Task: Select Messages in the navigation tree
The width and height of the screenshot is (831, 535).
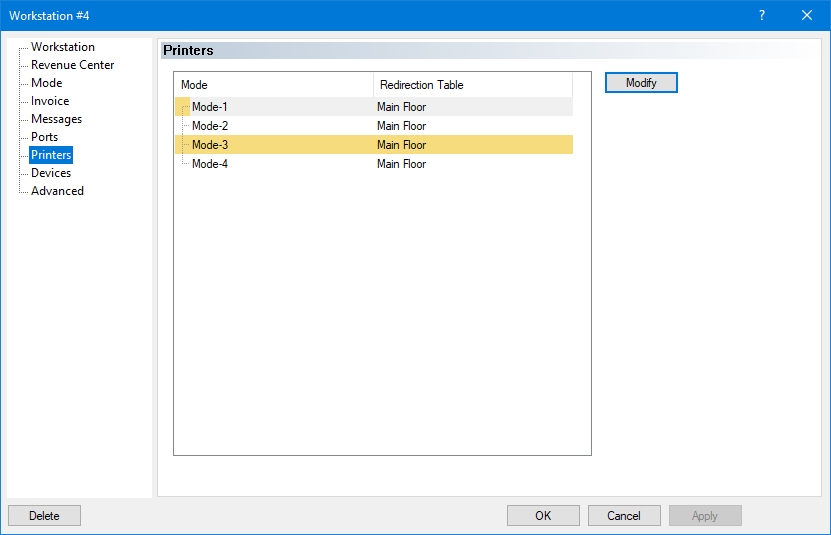Action: tap(56, 119)
